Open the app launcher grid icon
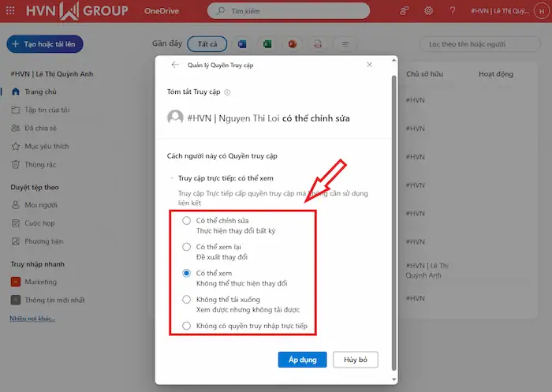The width and height of the screenshot is (552, 392). click(10, 10)
